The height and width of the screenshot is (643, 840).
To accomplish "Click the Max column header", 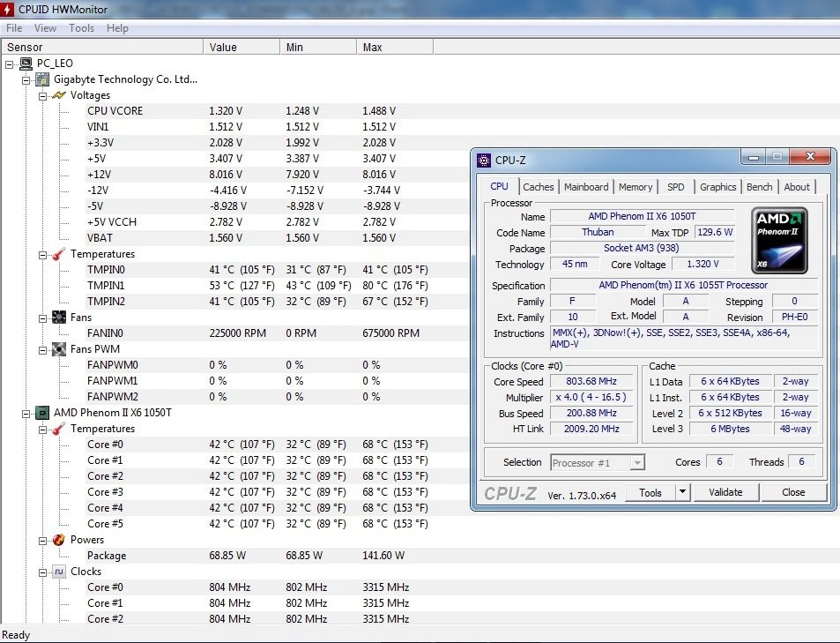I will [395, 48].
